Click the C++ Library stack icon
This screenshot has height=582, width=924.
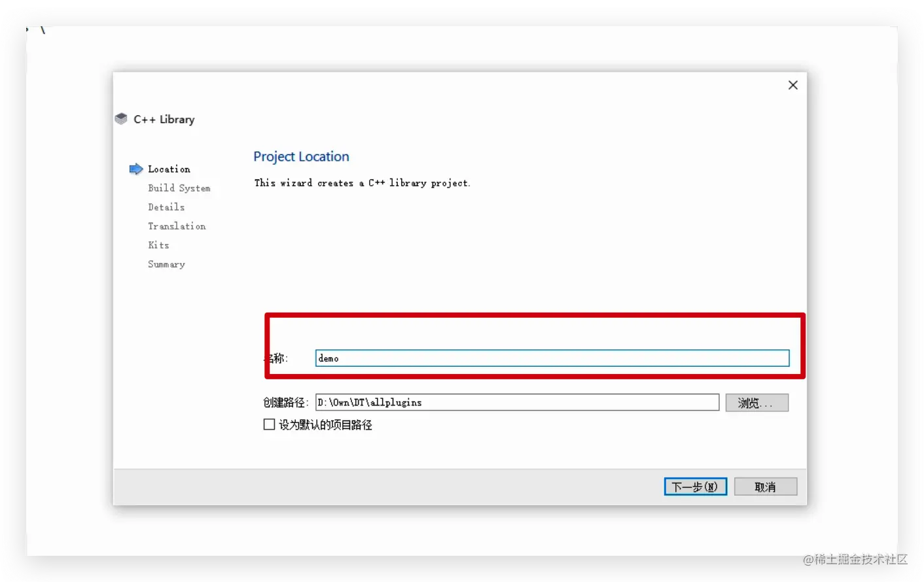(121, 119)
